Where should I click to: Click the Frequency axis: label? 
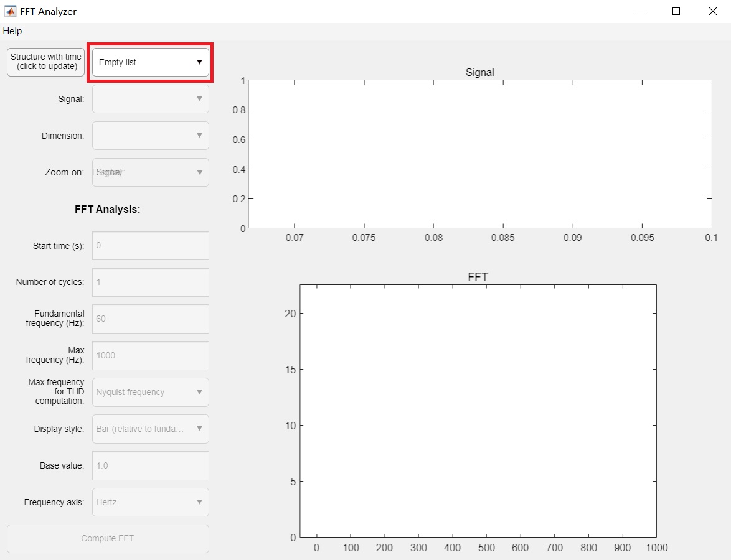tap(54, 502)
